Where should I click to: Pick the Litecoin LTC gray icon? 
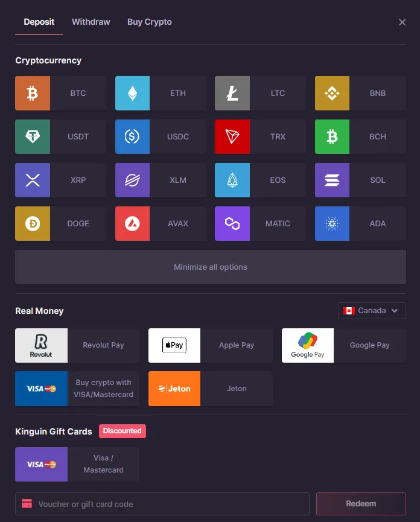tap(232, 93)
